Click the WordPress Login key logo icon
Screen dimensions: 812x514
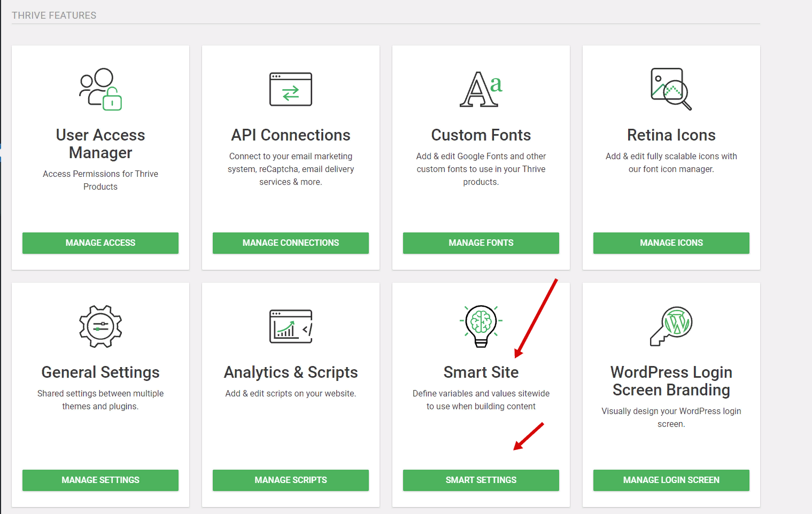tap(671, 326)
